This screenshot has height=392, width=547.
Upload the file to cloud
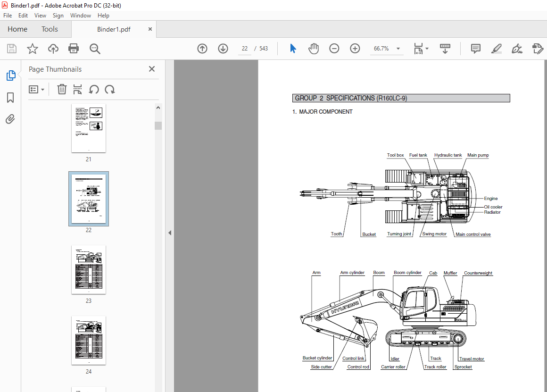click(x=53, y=49)
